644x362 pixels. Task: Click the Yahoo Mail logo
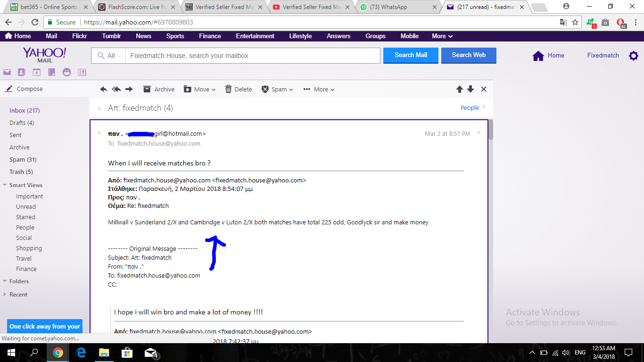coord(45,54)
